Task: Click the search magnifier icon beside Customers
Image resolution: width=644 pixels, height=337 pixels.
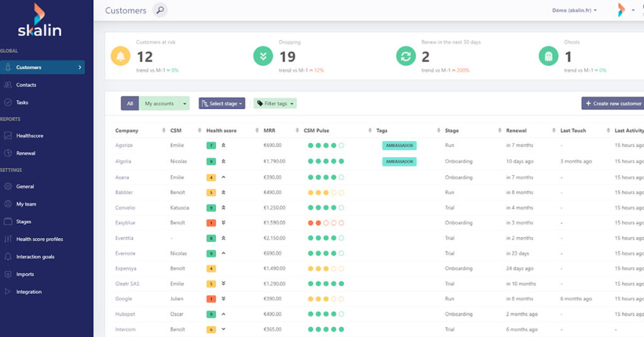Action: 160,11
